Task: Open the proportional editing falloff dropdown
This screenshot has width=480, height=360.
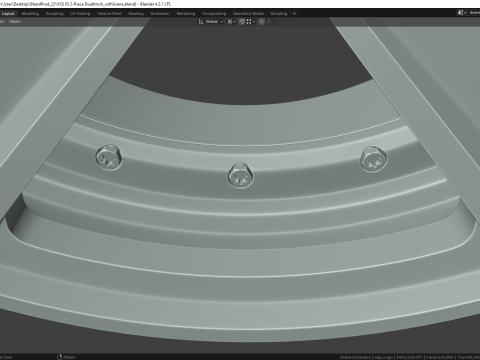Action: [x=270, y=21]
